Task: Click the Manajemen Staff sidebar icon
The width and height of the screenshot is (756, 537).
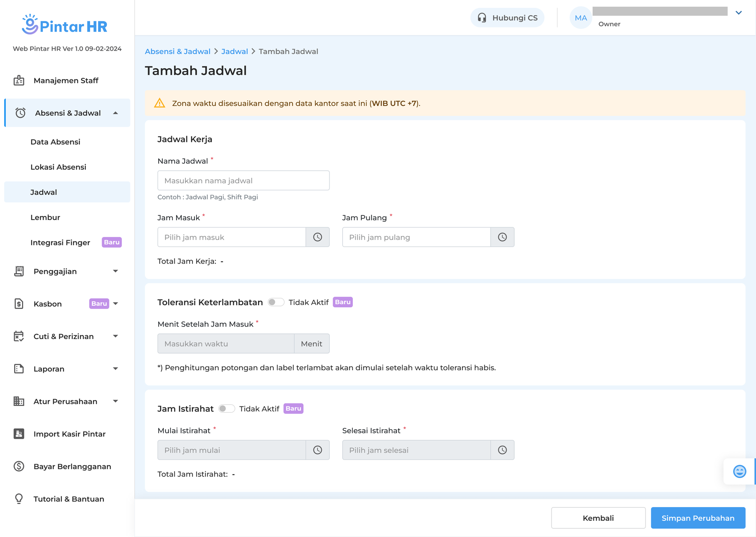Action: [x=19, y=81]
